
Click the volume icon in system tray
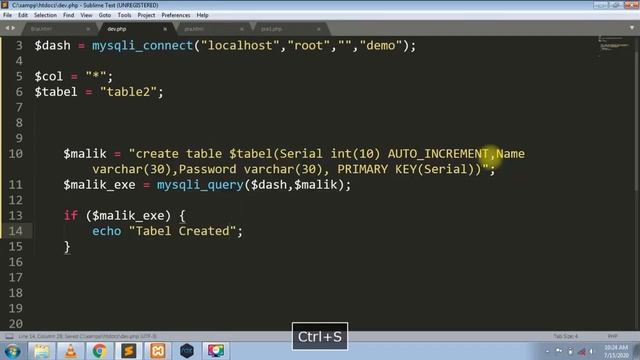coord(591,351)
